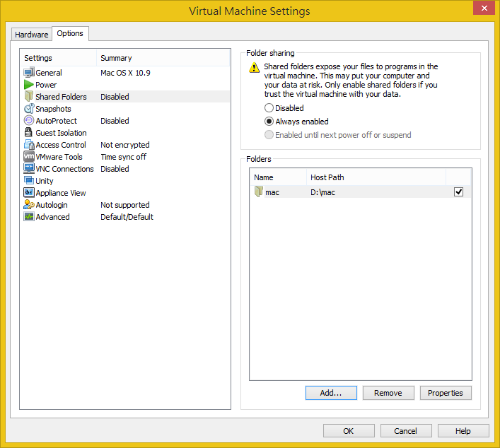This screenshot has height=448, width=500.
Task: Select the Autologin label
Action: [x=52, y=205]
